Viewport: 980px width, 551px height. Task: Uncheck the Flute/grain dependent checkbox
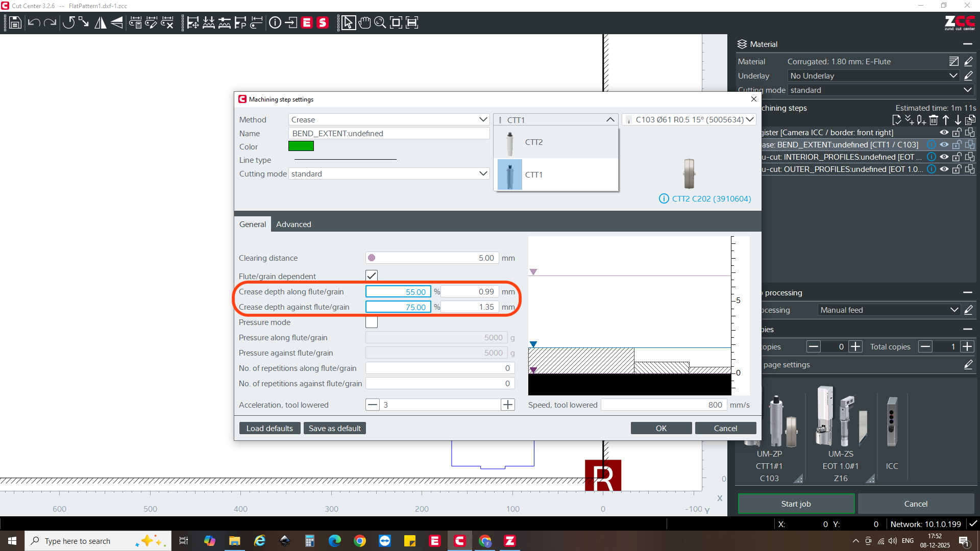(372, 275)
